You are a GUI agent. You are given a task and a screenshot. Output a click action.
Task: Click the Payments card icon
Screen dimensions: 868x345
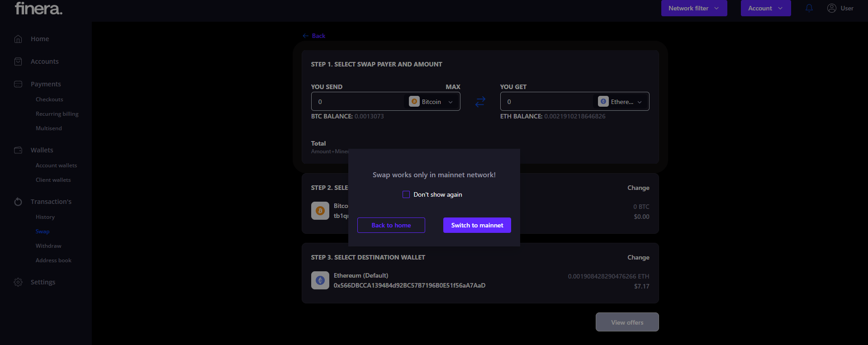tap(18, 84)
